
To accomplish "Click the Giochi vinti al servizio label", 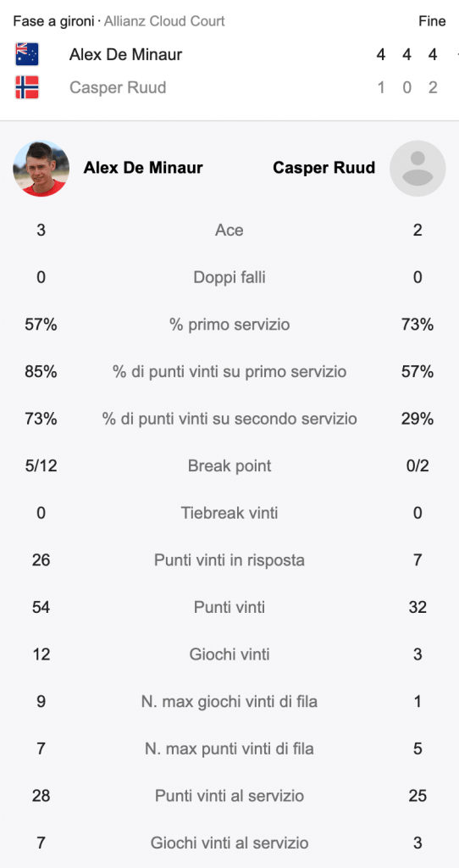I will coord(229,843).
